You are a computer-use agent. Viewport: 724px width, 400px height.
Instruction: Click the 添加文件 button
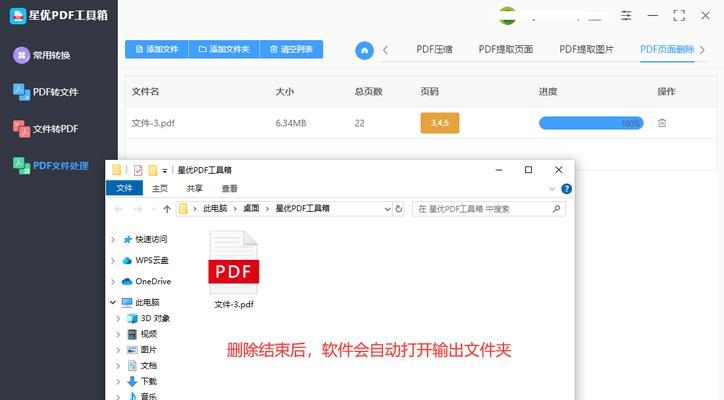(157, 49)
